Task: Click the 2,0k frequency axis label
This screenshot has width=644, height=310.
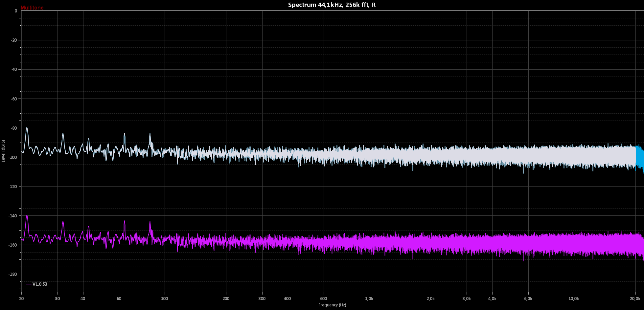Action: coord(430,299)
